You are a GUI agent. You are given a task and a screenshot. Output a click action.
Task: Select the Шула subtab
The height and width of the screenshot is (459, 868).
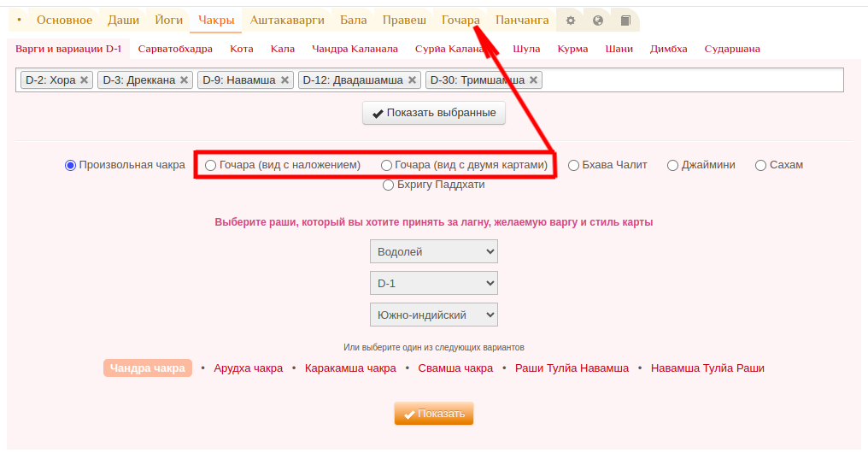click(x=526, y=49)
